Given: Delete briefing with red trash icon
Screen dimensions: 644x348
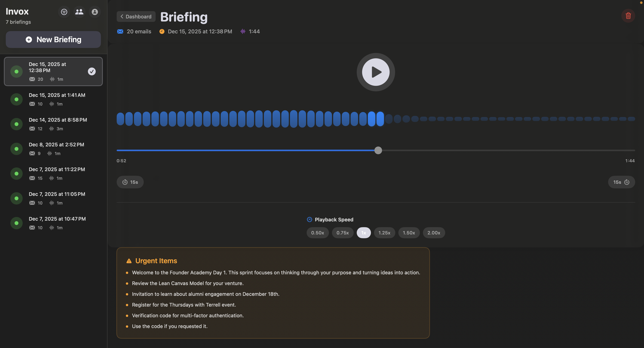Looking at the screenshot, I should coord(628,16).
